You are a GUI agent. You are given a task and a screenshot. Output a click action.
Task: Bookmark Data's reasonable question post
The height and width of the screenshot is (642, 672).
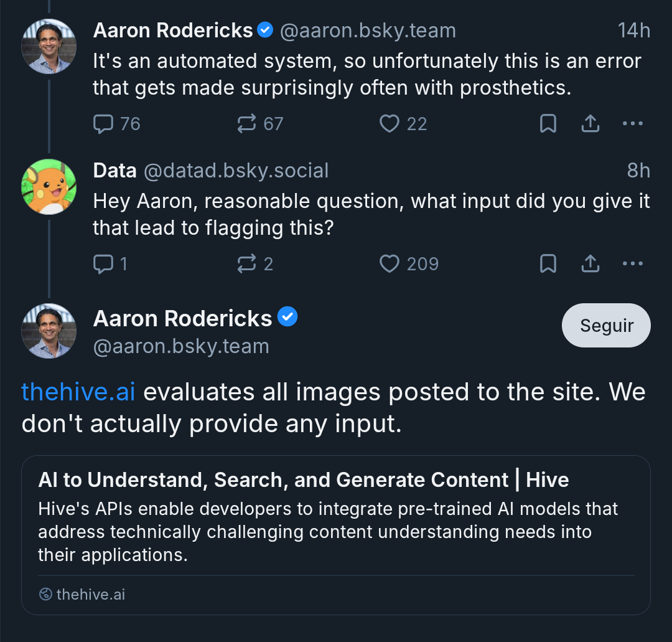[x=548, y=264]
